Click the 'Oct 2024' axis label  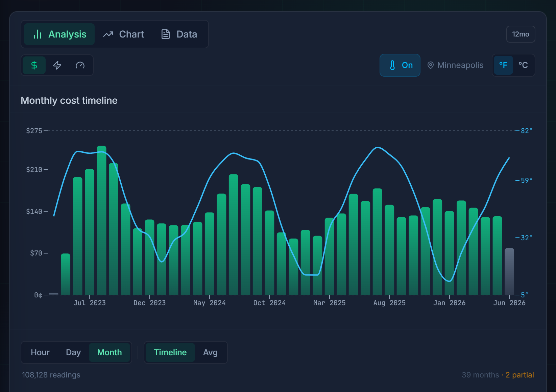(269, 303)
